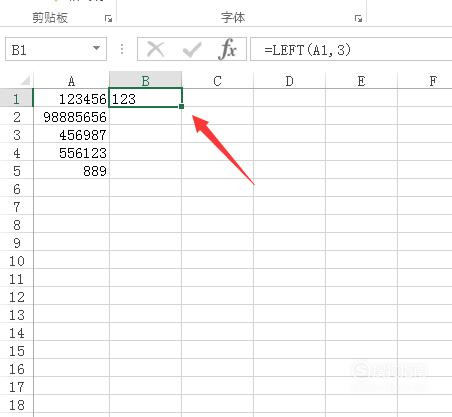The image size is (452, 417).
Task: Select row 1 header
Action: pos(16,98)
